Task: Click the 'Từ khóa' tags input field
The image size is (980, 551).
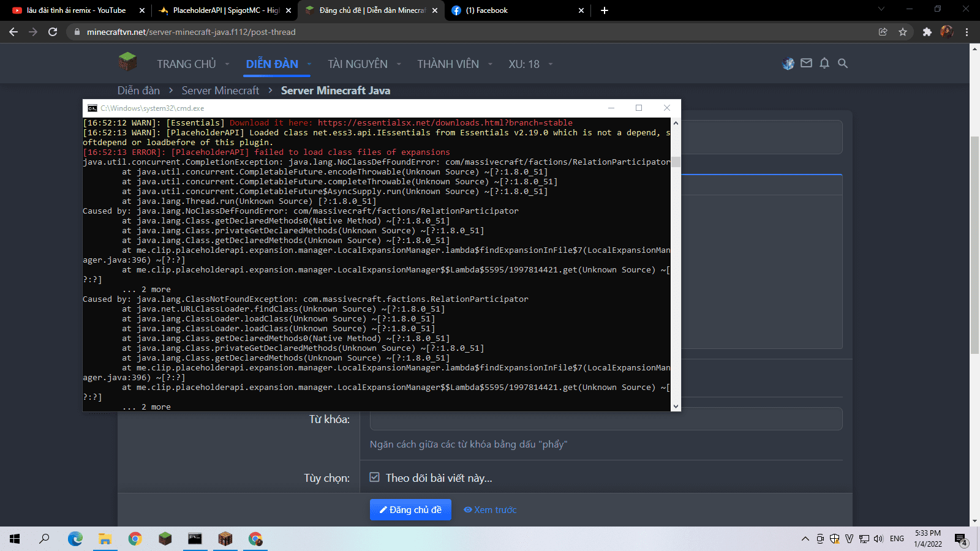Action: [x=606, y=419]
